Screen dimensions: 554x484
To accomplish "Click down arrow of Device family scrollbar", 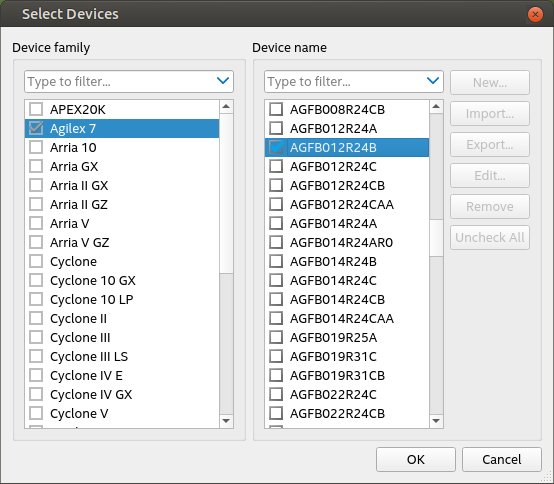I will (x=226, y=421).
